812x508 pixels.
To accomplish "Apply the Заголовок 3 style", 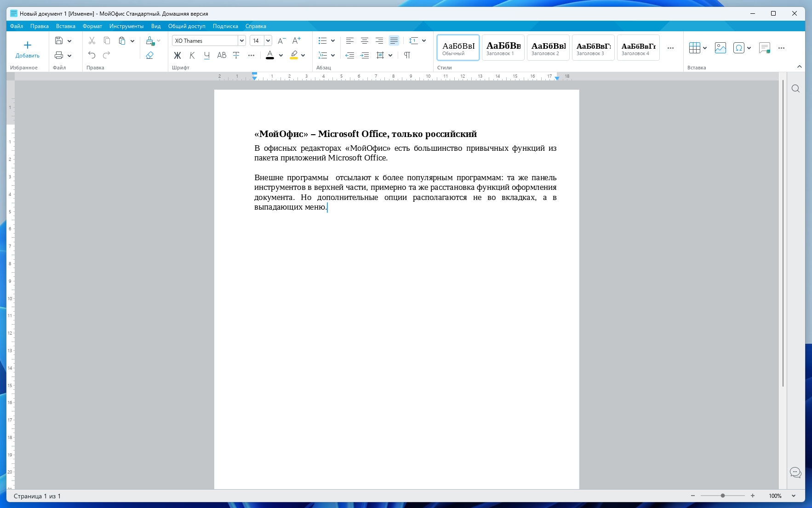I will (x=593, y=47).
